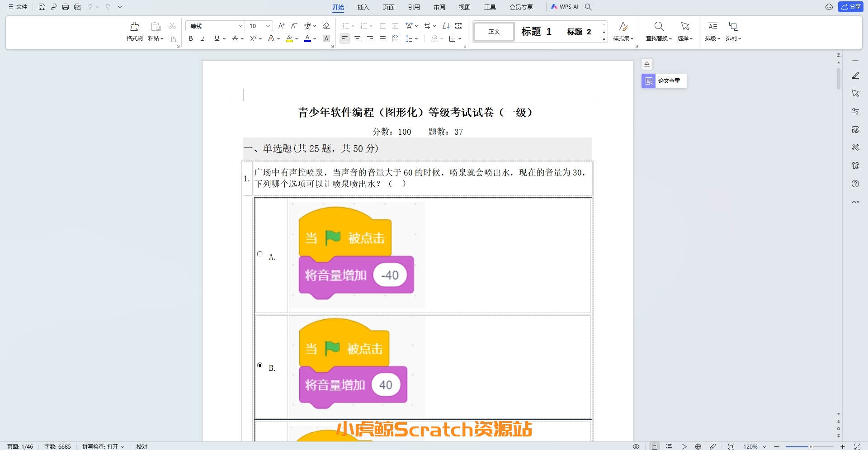Click the Align Left icon

344,39
